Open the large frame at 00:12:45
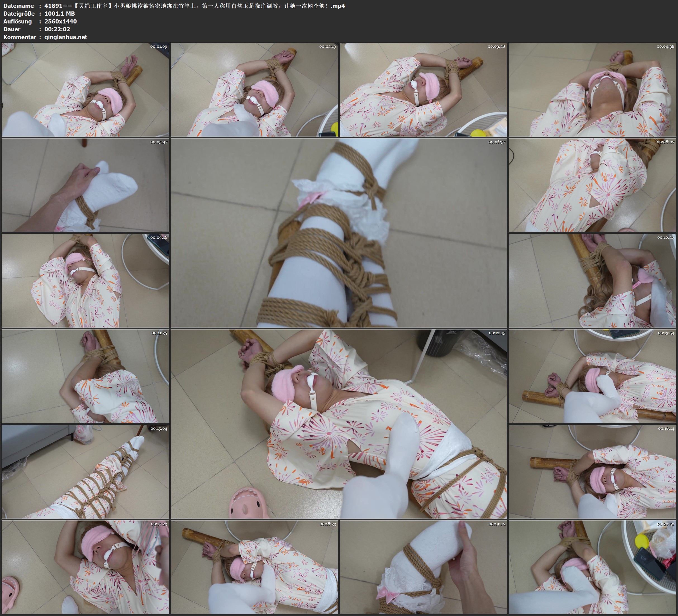Screen dimensions: 678x616 point(339,424)
